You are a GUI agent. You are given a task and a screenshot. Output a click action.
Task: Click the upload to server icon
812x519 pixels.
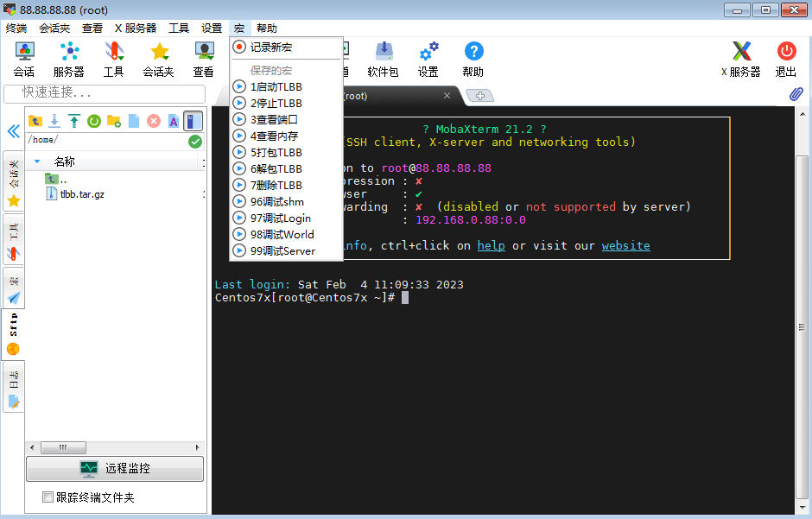click(74, 121)
